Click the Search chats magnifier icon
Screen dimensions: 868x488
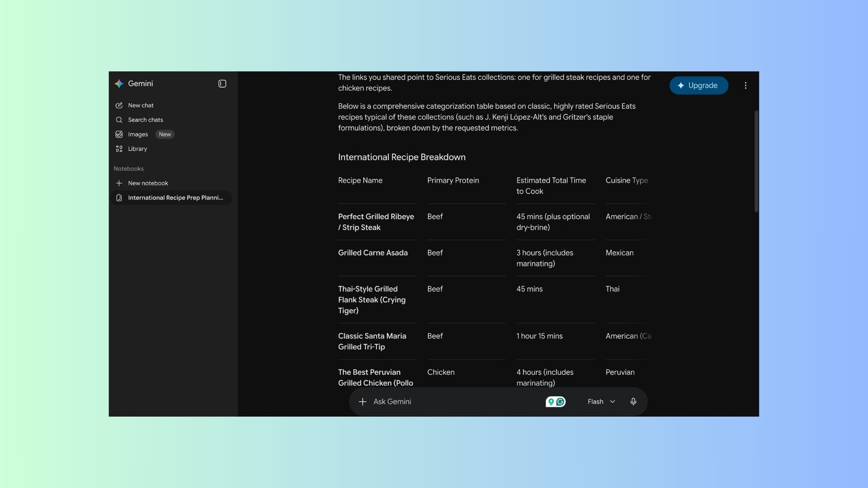point(119,120)
